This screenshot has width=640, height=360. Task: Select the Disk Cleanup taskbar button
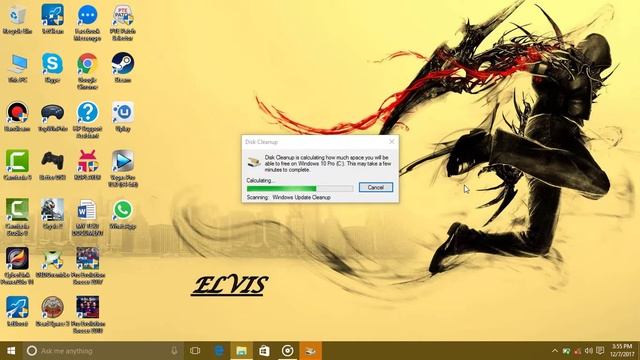(x=311, y=351)
